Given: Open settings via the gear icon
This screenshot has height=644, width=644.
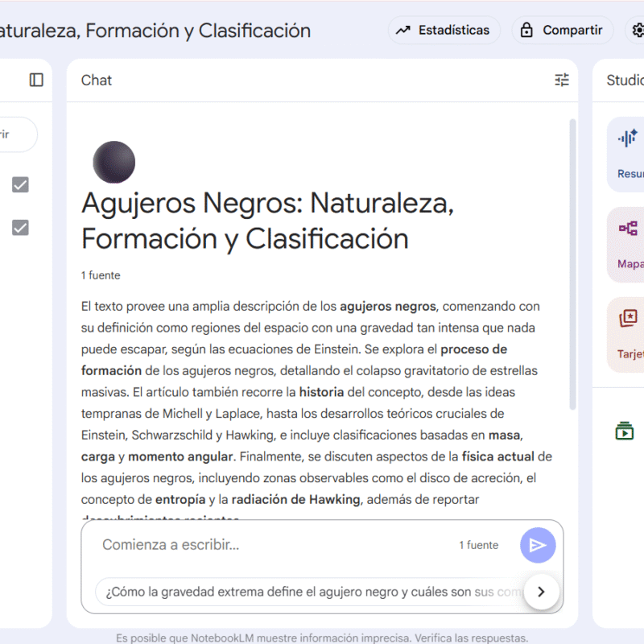Looking at the screenshot, I should (x=638, y=31).
